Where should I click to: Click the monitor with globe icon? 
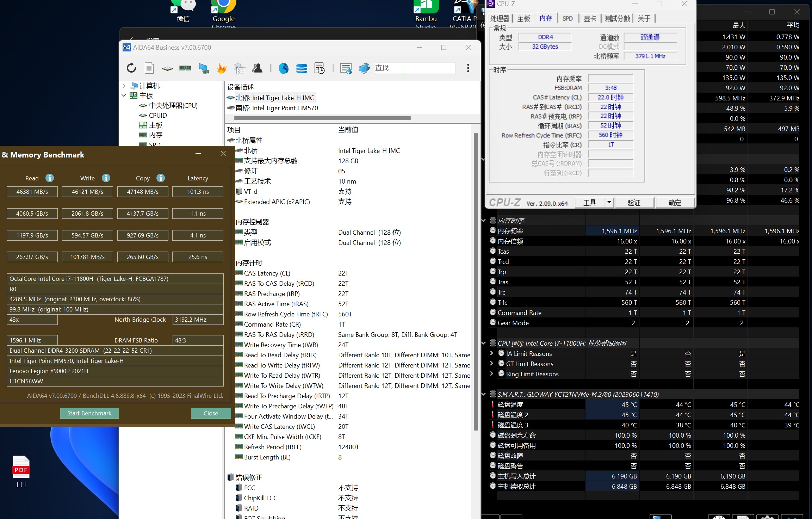[x=364, y=68]
